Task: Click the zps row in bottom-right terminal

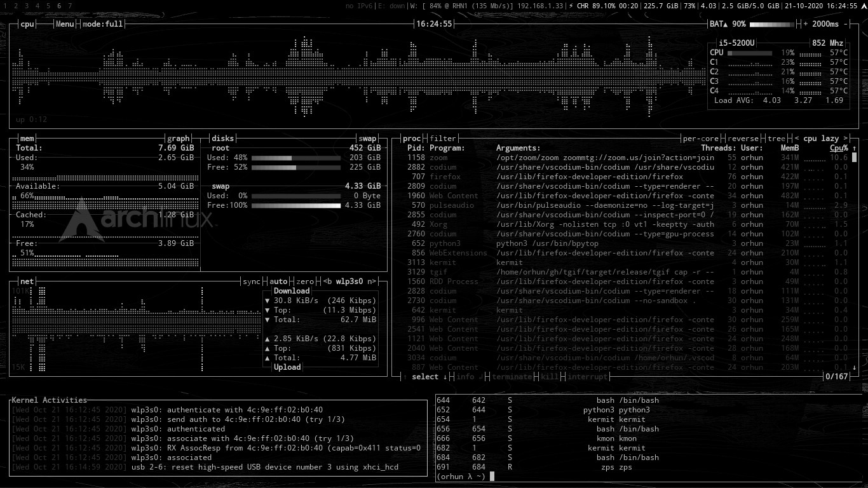Action: pos(534,467)
